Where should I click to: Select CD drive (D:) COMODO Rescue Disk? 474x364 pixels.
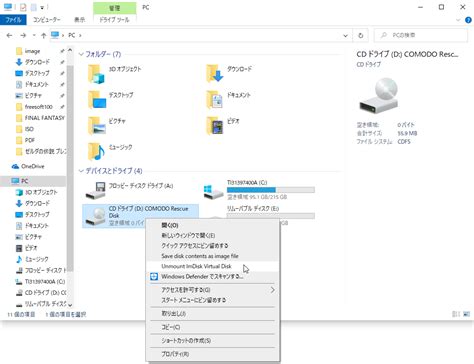(x=141, y=215)
